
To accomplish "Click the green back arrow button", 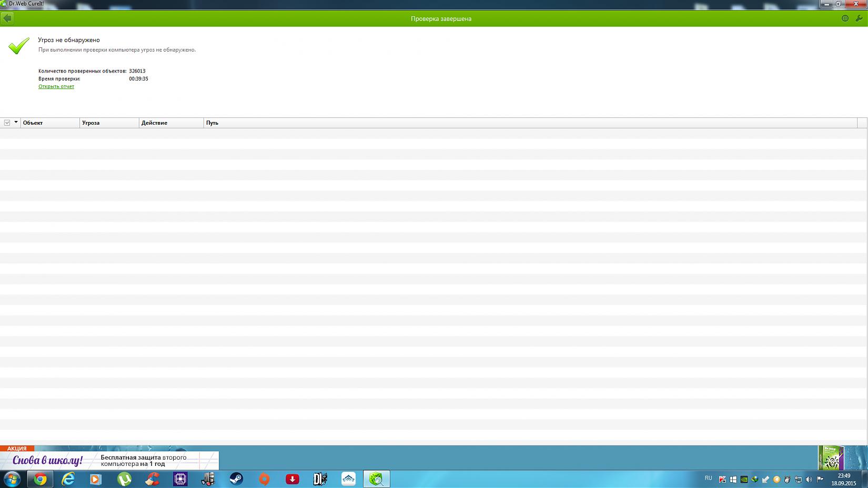I will coord(7,18).
